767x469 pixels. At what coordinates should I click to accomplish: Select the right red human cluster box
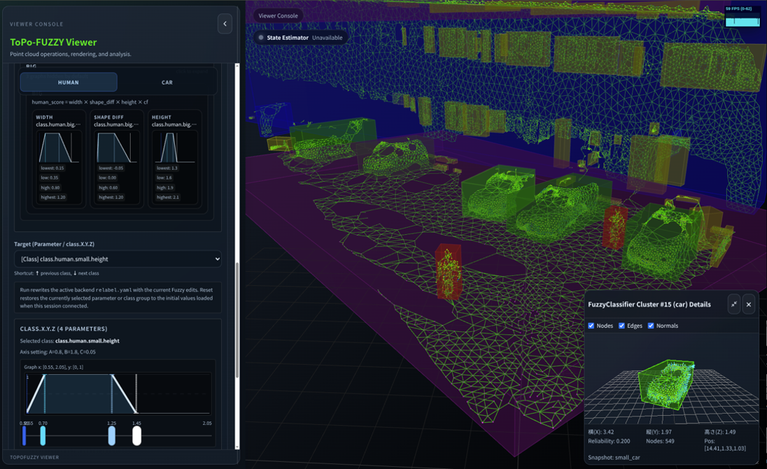pyautogui.click(x=615, y=227)
